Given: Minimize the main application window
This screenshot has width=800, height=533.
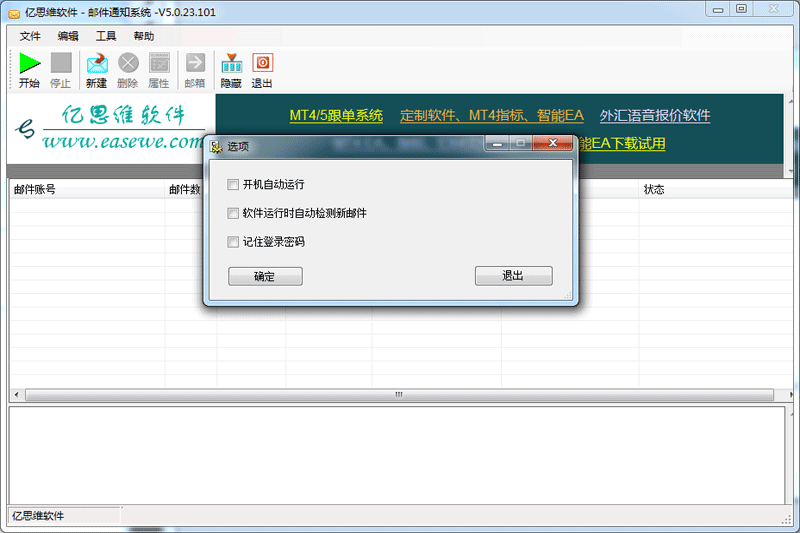Looking at the screenshot, I should point(718,9).
